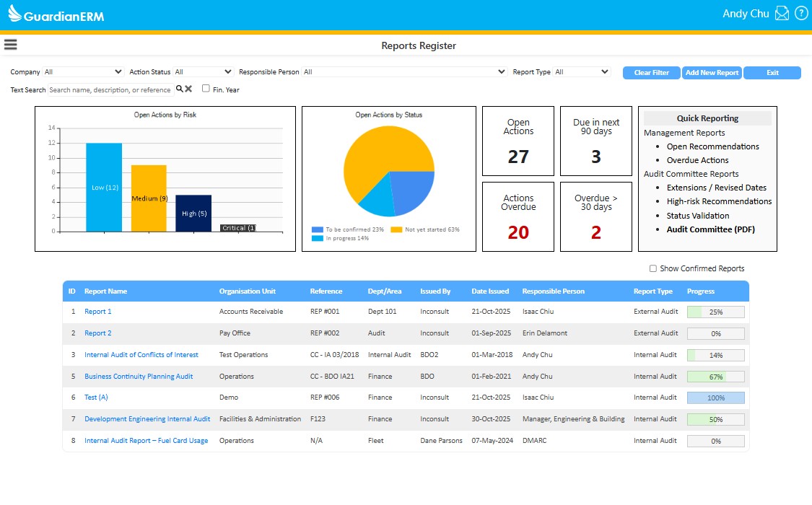Click the GuardianERM logo

click(x=56, y=14)
